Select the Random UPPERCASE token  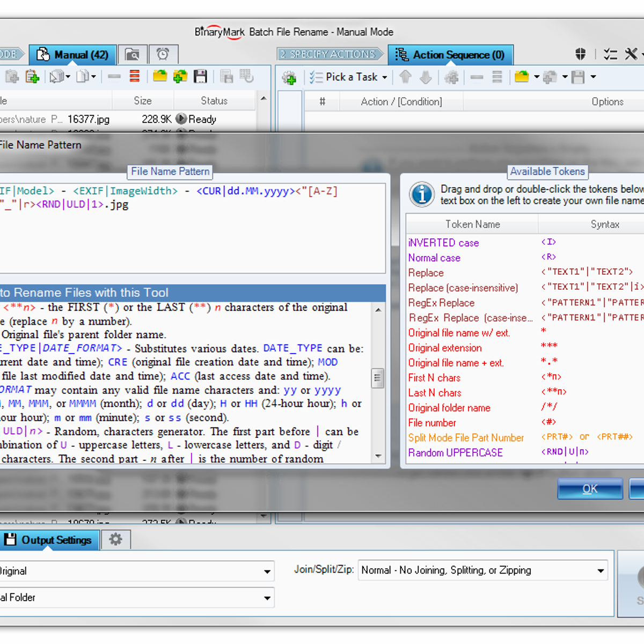[x=455, y=453]
